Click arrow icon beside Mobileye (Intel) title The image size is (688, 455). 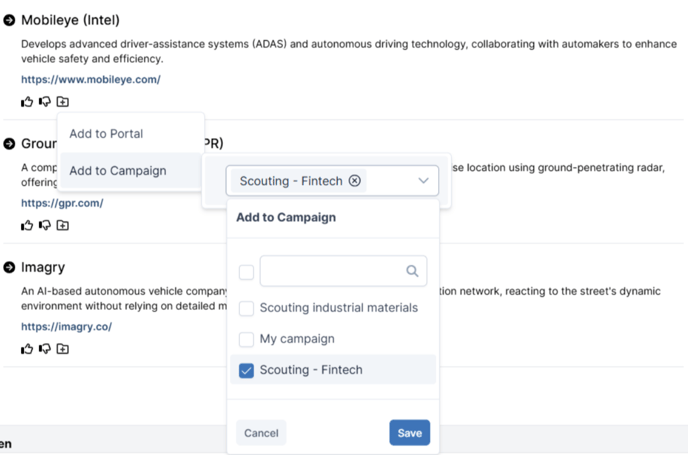(x=9, y=20)
